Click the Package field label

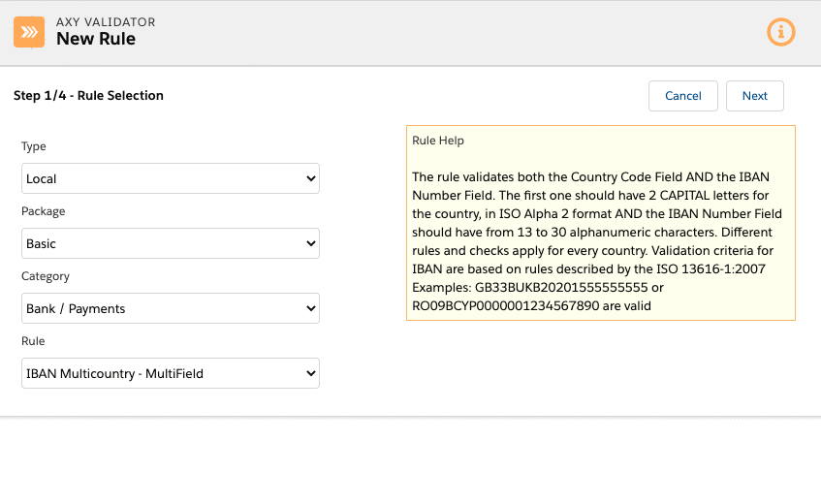click(44, 211)
